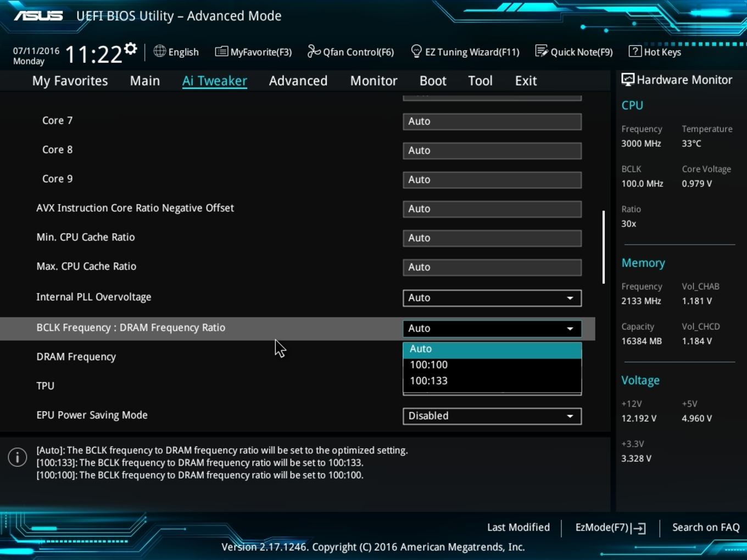Open Qfan Control fan icon
The width and height of the screenshot is (747, 560).
[314, 51]
